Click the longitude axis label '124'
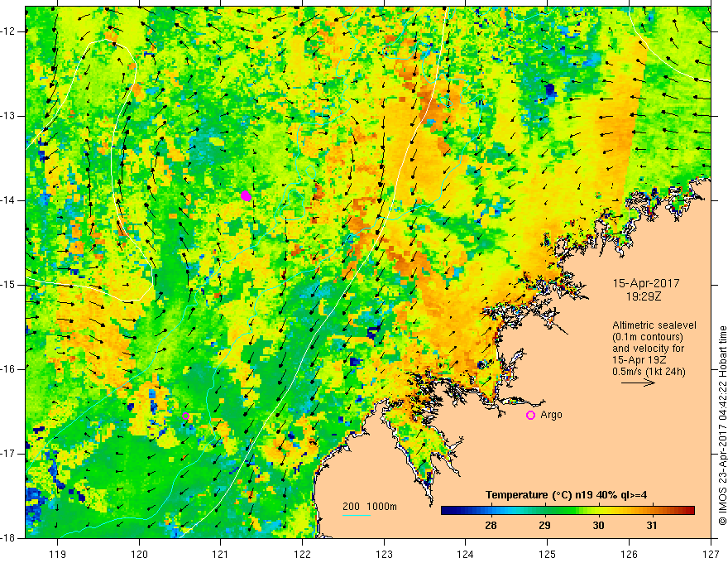728x563 pixels. pyautogui.click(x=466, y=554)
